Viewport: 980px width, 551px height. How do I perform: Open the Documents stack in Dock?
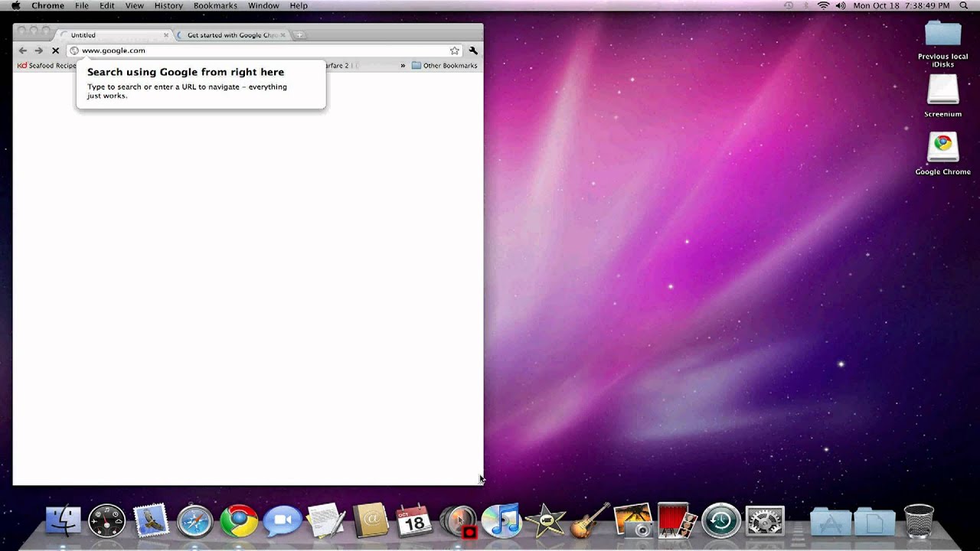(x=874, y=521)
